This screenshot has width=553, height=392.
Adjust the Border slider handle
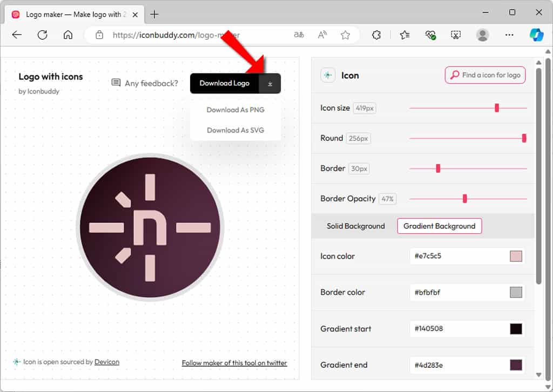pos(438,168)
